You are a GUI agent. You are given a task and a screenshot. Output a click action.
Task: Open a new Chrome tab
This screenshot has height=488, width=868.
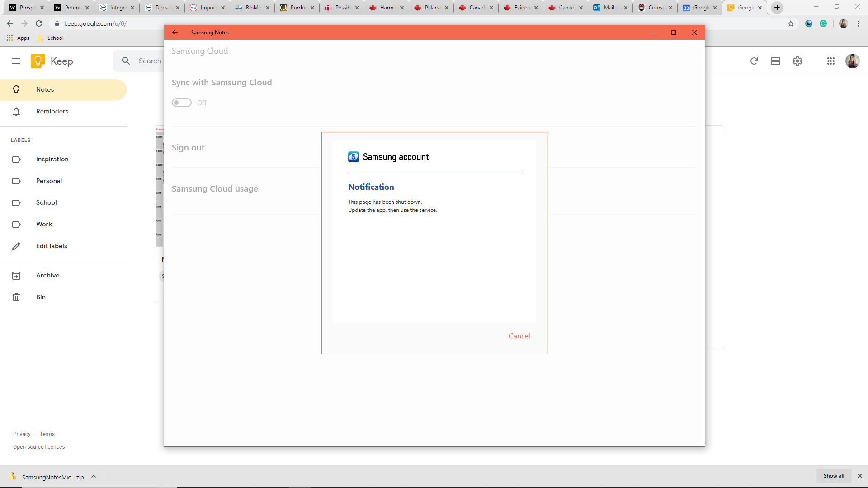pyautogui.click(x=777, y=8)
